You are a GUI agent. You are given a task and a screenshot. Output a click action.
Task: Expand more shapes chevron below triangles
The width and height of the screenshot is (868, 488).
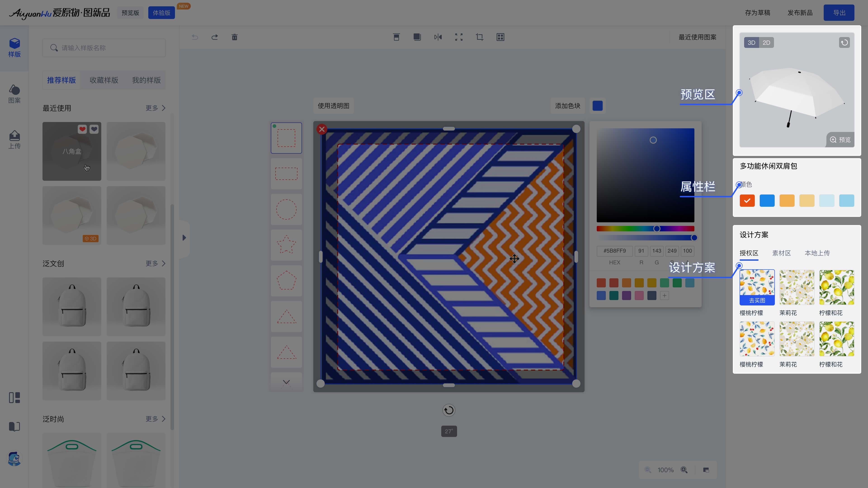pos(286,382)
